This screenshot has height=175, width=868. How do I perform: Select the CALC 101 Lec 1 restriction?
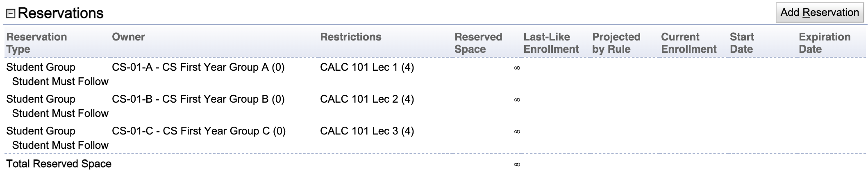coord(367,67)
